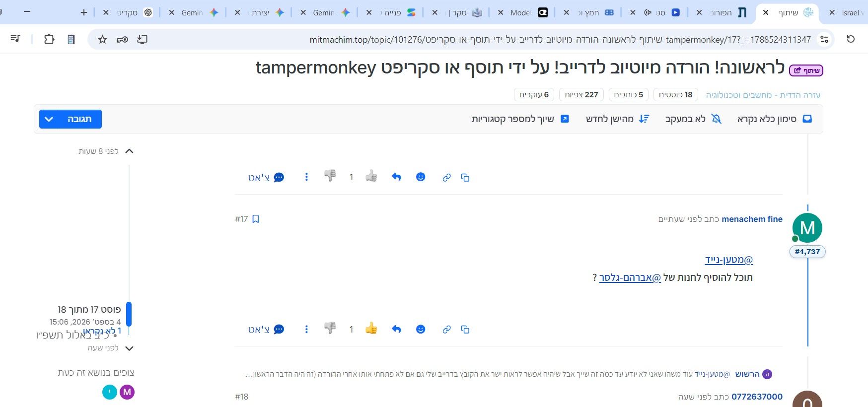Open site settings icon in address bar
This screenshot has height=407, width=868.
824,39
